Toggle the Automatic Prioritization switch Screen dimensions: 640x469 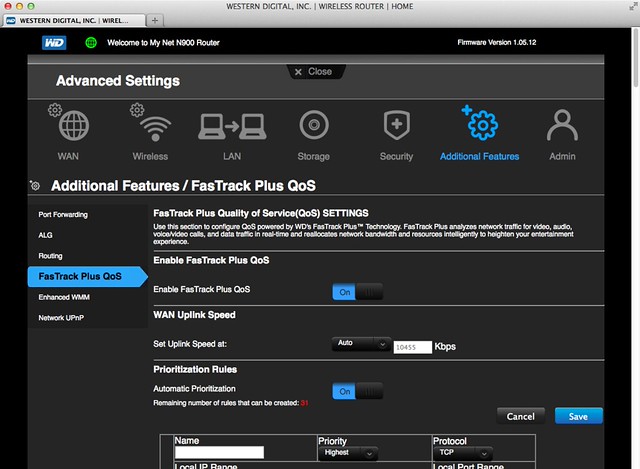[x=357, y=391]
